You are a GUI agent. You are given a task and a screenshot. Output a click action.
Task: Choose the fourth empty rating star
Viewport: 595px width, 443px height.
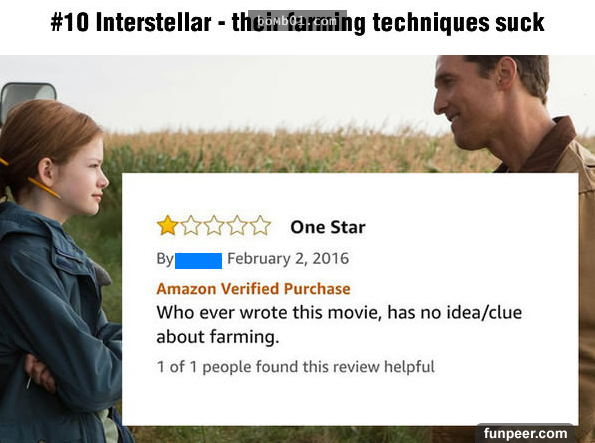tap(237, 225)
